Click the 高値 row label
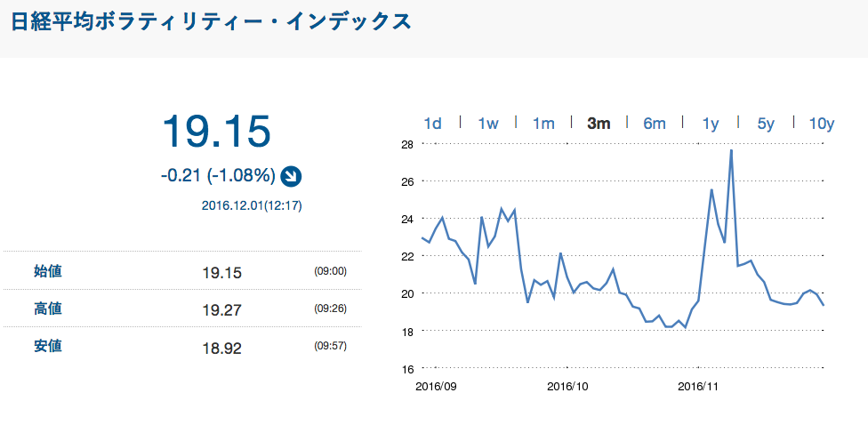Screen dimensions: 868x425 pos(47,309)
